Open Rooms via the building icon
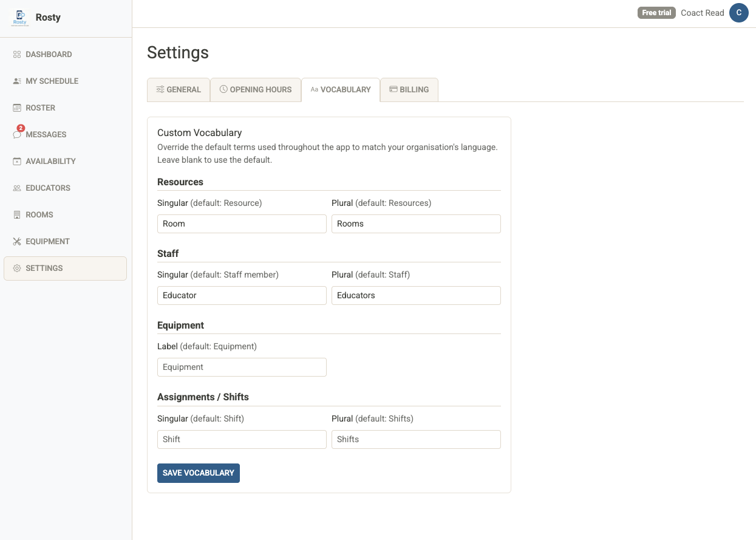 [x=16, y=214]
